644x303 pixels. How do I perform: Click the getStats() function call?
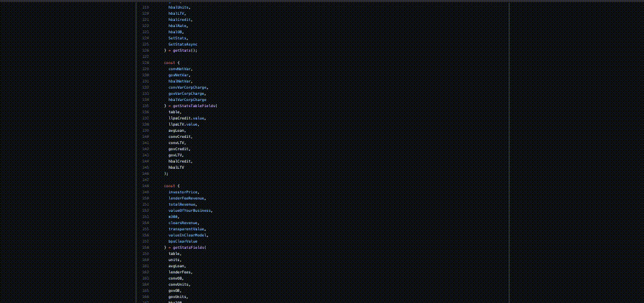(x=185, y=50)
